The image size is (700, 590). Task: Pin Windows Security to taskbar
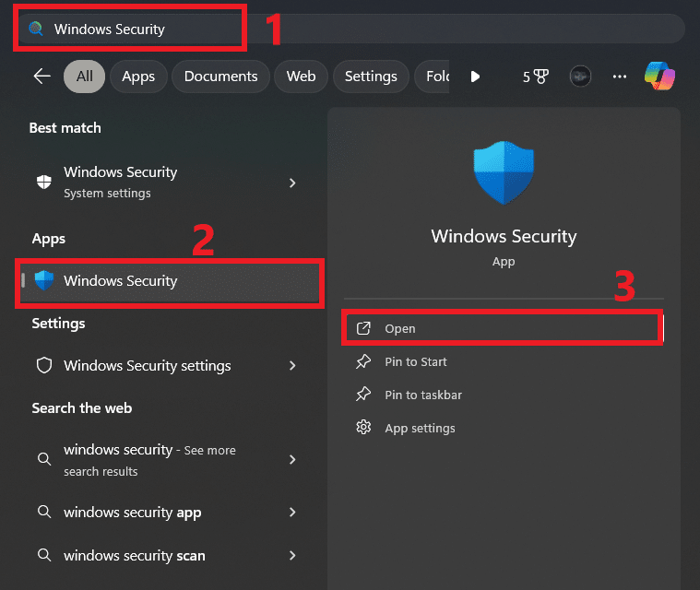click(x=422, y=395)
